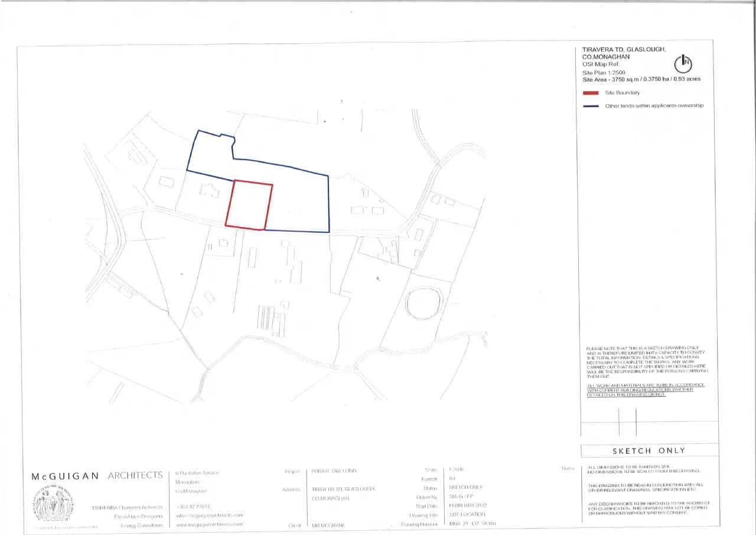Click the red Site Boundary legend swatch

point(591,93)
